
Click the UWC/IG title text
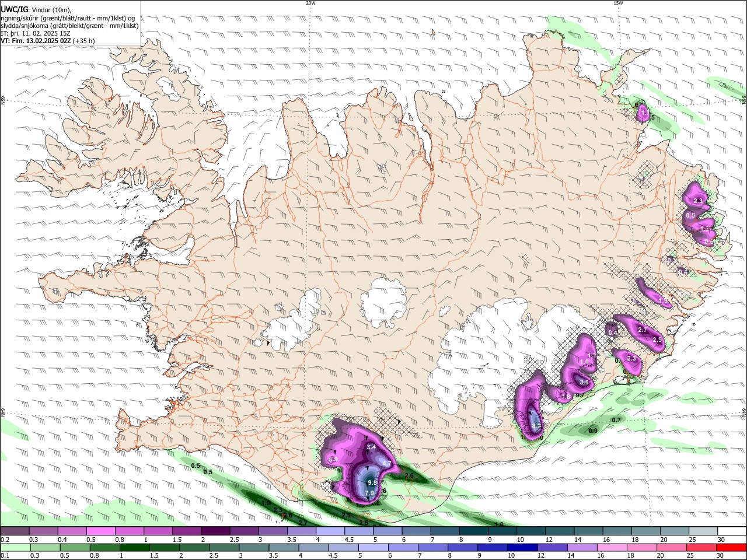tap(13, 10)
